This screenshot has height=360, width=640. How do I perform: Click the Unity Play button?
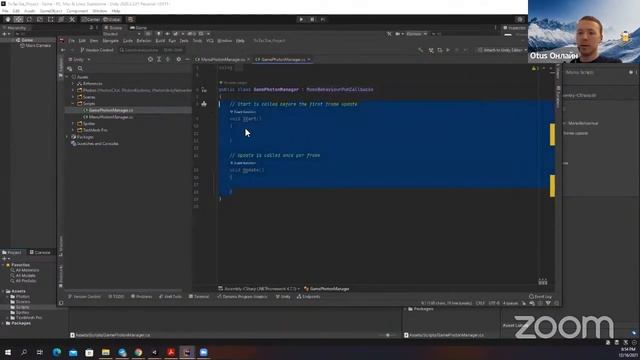tap(301, 19)
